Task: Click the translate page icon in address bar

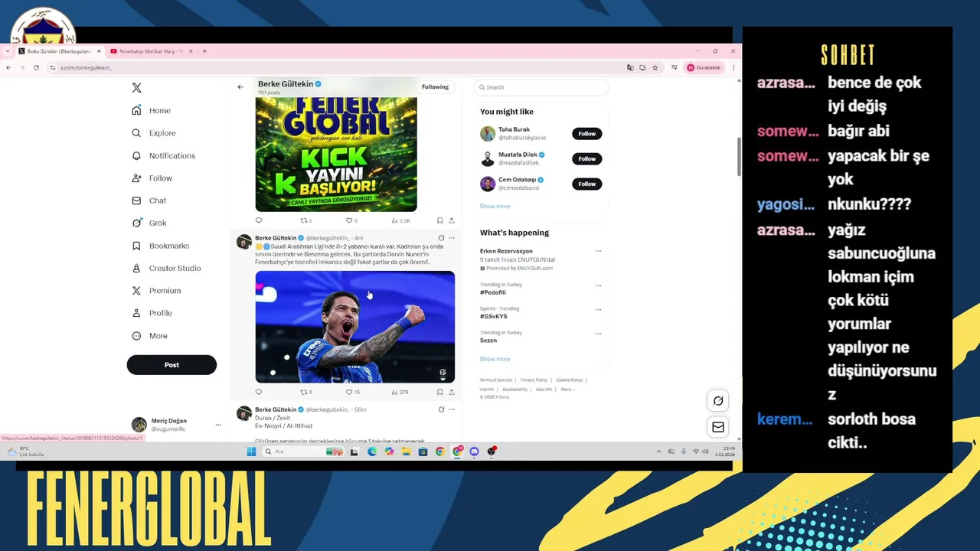Action: coord(630,67)
